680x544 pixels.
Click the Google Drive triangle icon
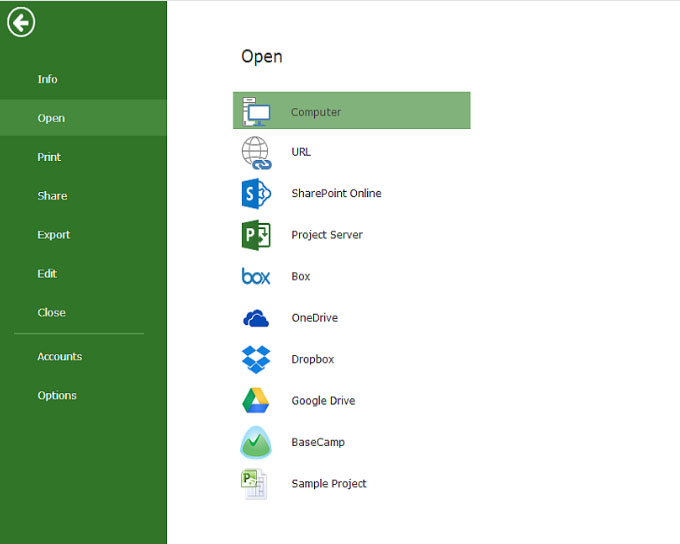(256, 400)
